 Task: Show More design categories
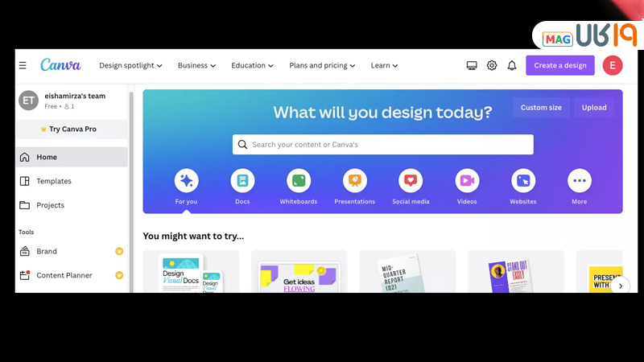[x=580, y=180]
